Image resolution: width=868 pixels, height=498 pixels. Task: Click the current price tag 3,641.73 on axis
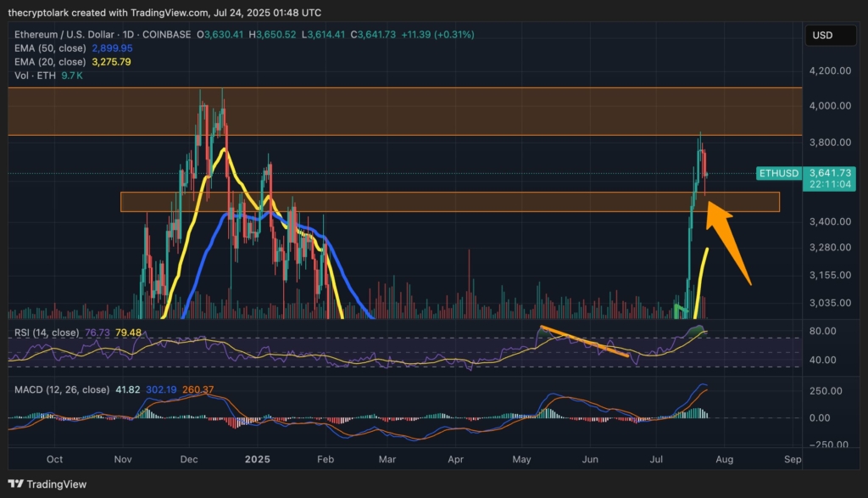tap(829, 173)
